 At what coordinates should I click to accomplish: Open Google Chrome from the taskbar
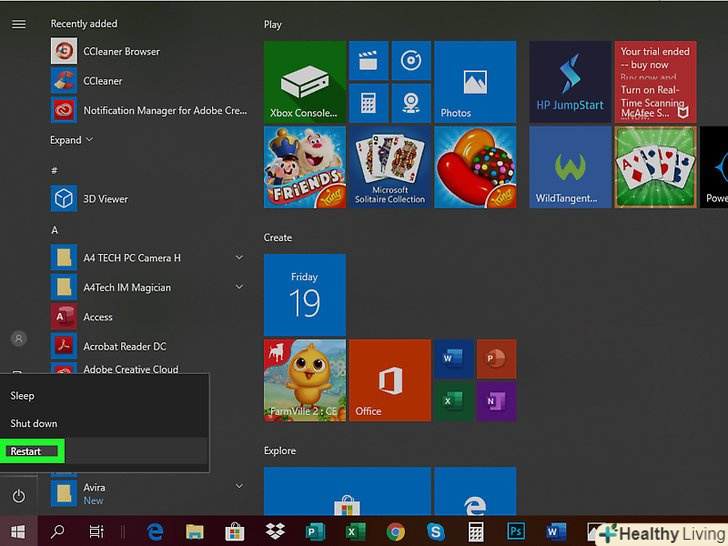pos(395,532)
